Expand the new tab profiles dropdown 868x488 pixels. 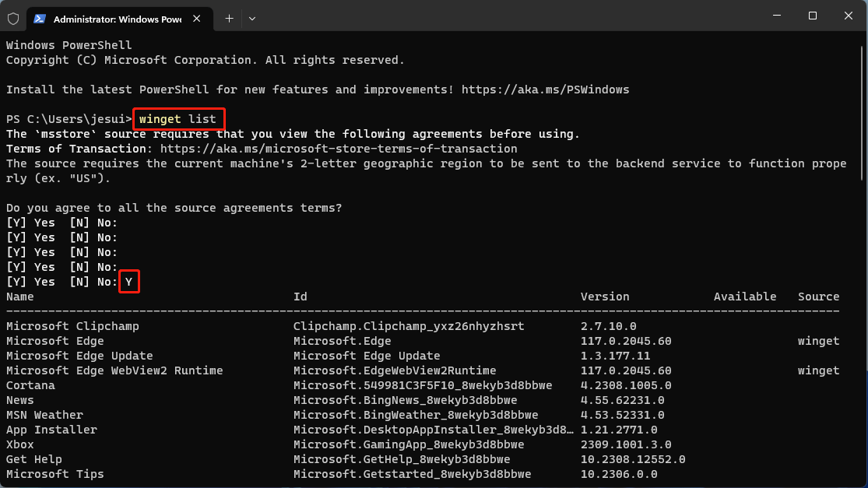[x=252, y=18]
